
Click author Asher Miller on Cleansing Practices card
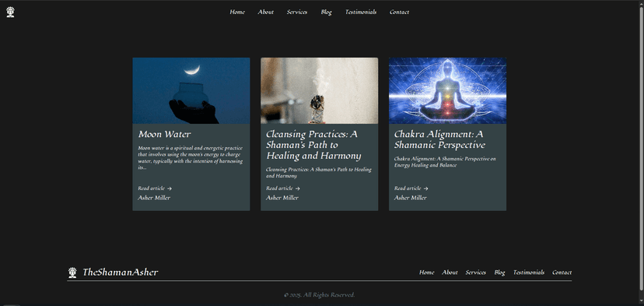282,198
